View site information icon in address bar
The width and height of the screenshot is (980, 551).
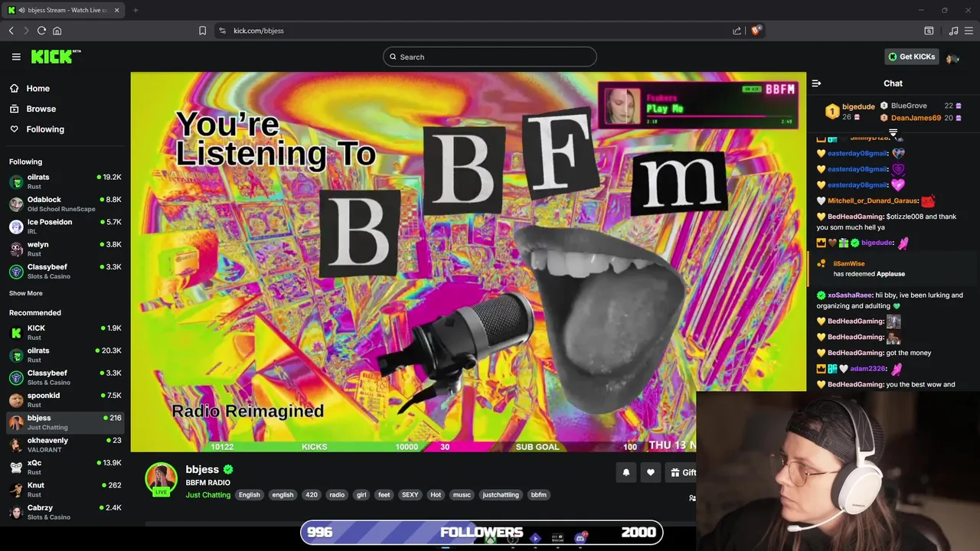(x=222, y=31)
